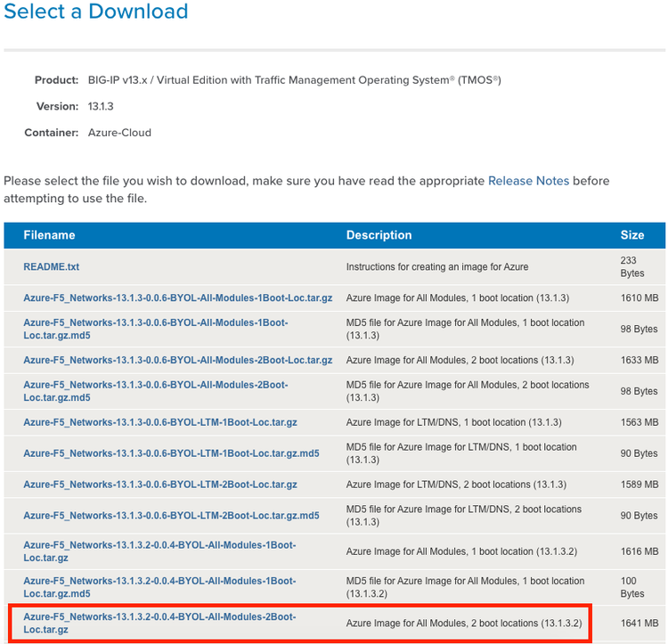The width and height of the screenshot is (668, 644).
Task: Click the Description column header
Action: (379, 235)
